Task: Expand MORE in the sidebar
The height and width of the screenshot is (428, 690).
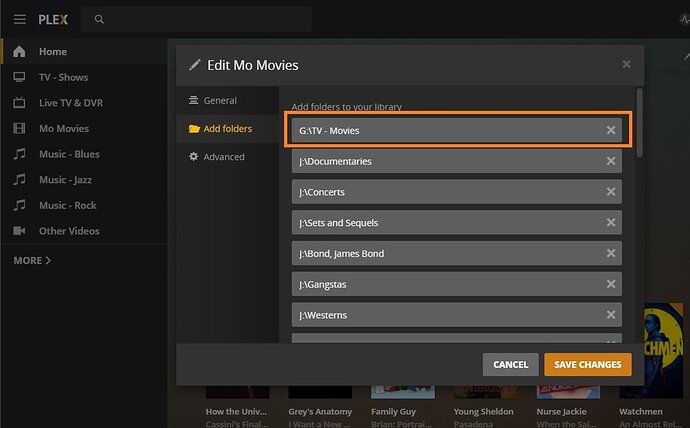Action: (32, 260)
